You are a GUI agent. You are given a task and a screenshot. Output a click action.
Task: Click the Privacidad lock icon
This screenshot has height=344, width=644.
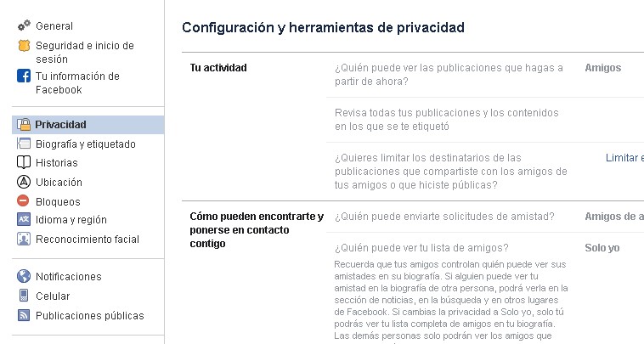tap(24, 124)
